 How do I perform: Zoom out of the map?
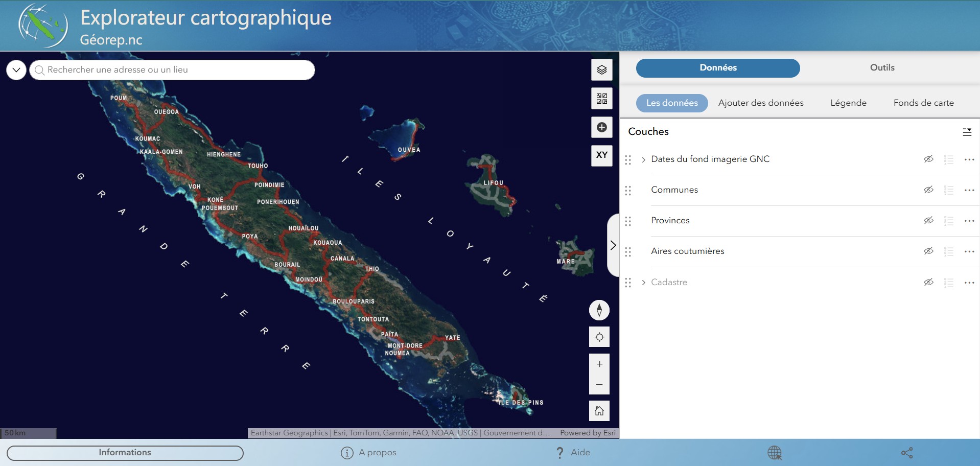pyautogui.click(x=599, y=384)
